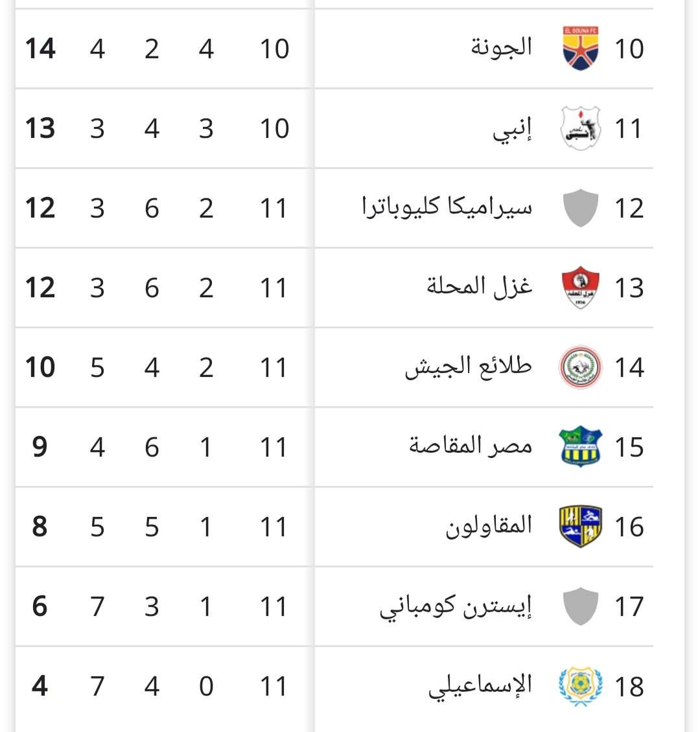Click Ghazl El Mahalla red crest
The width and height of the screenshot is (700, 732).
pyautogui.click(x=581, y=288)
